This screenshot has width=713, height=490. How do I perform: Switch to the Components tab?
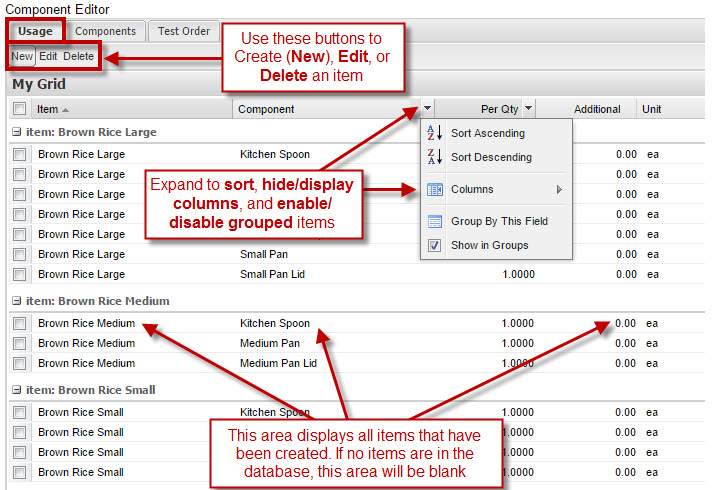tap(106, 31)
